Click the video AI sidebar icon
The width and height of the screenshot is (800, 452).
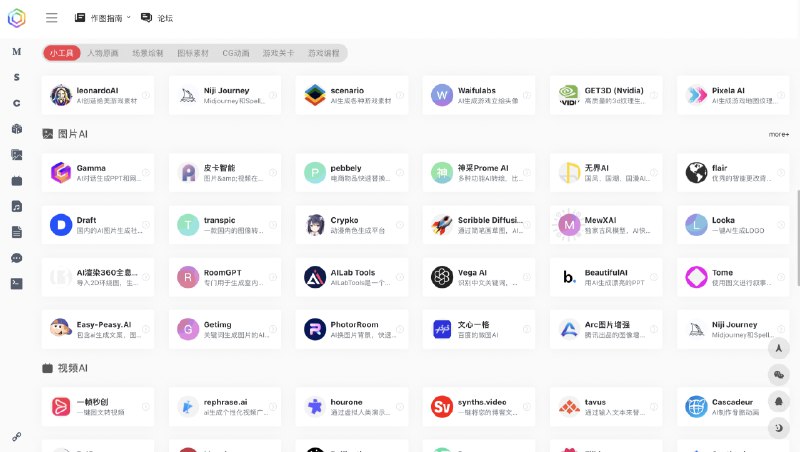point(17,181)
